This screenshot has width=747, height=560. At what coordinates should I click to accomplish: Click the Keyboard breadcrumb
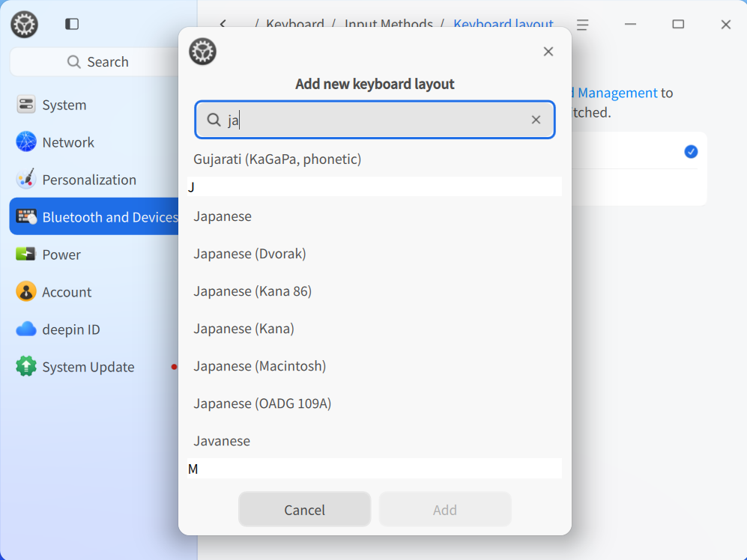[x=295, y=23]
